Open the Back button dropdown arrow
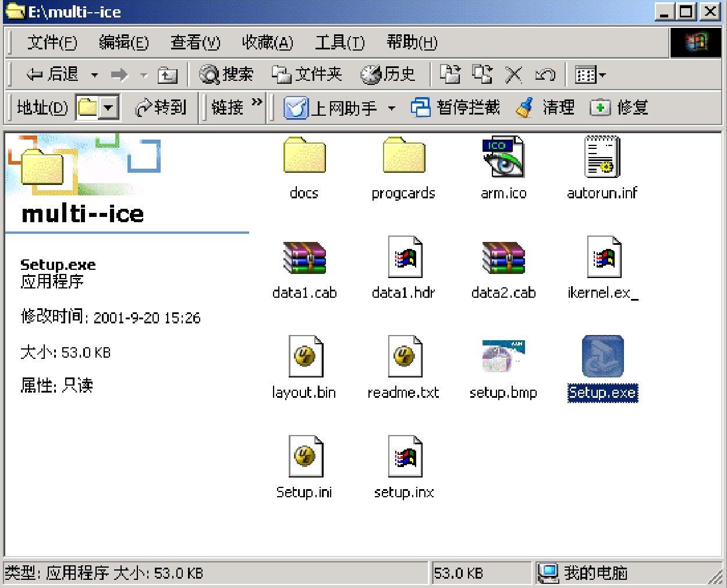The image size is (727, 588). tap(94, 74)
